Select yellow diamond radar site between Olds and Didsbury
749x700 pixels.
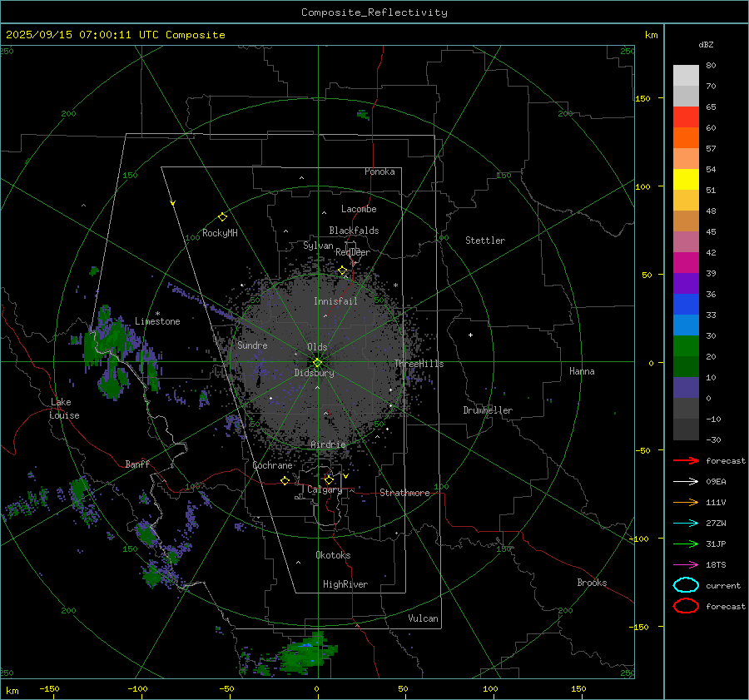(317, 363)
